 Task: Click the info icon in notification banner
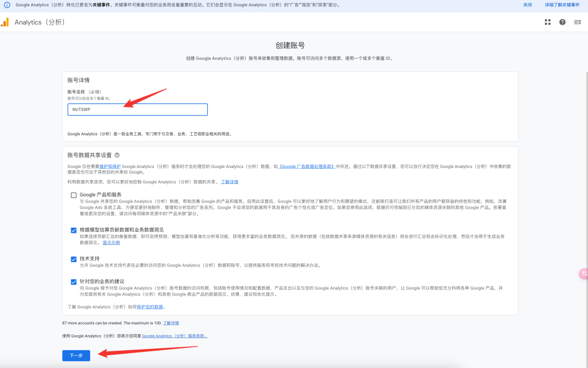7,5
